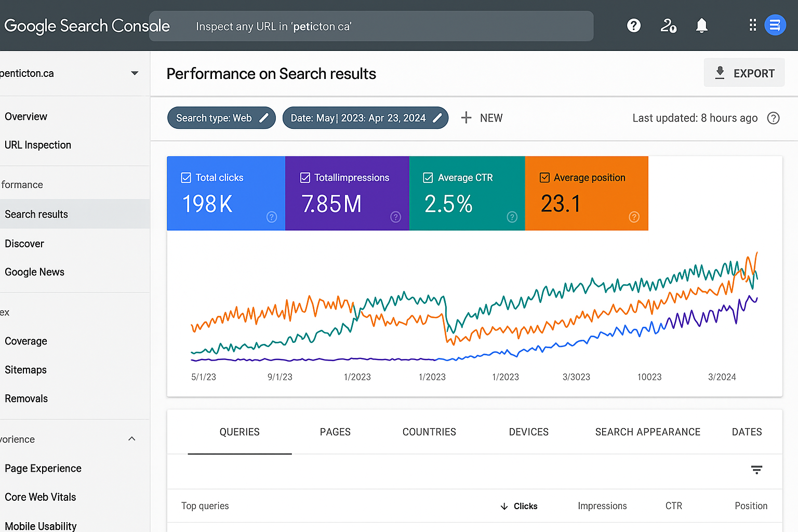This screenshot has width=798, height=532.
Task: Click help icon on Average position card
Action: (634, 217)
